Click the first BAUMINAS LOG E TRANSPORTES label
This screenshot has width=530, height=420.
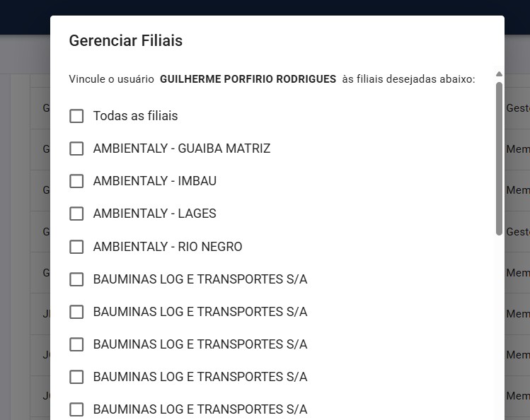200,279
